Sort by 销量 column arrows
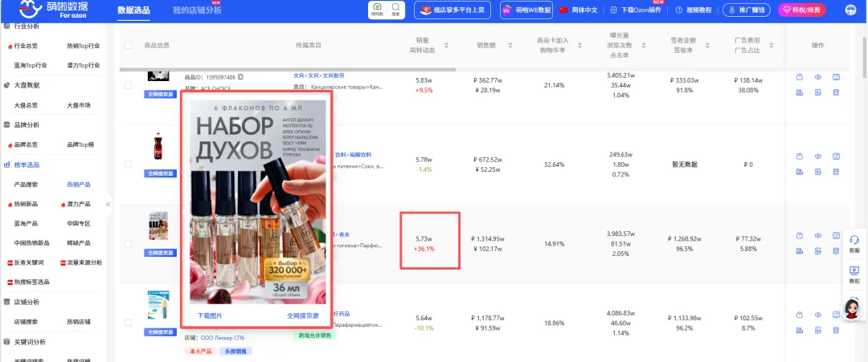Viewport: 868px width, 362px height. (446, 45)
